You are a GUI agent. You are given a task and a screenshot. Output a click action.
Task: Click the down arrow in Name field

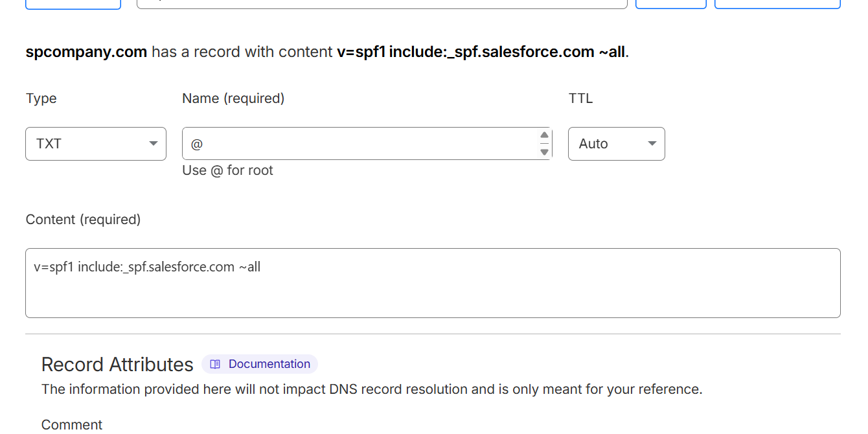pos(544,152)
